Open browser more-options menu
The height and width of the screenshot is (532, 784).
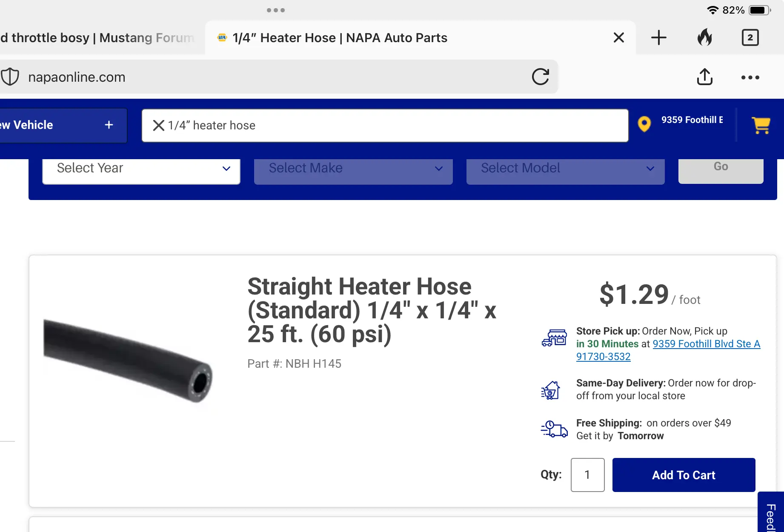750,77
